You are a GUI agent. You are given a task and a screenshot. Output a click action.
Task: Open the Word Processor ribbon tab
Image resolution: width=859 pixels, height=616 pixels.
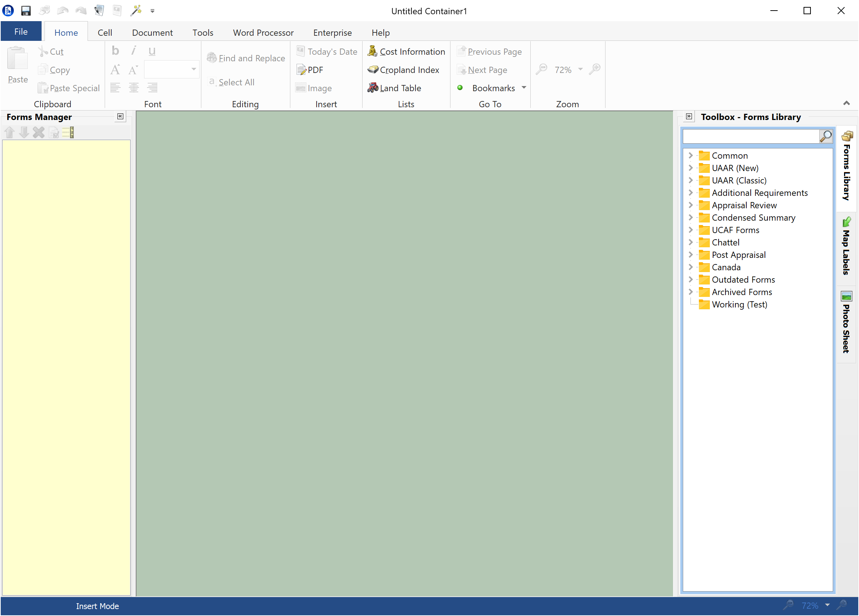click(x=263, y=32)
